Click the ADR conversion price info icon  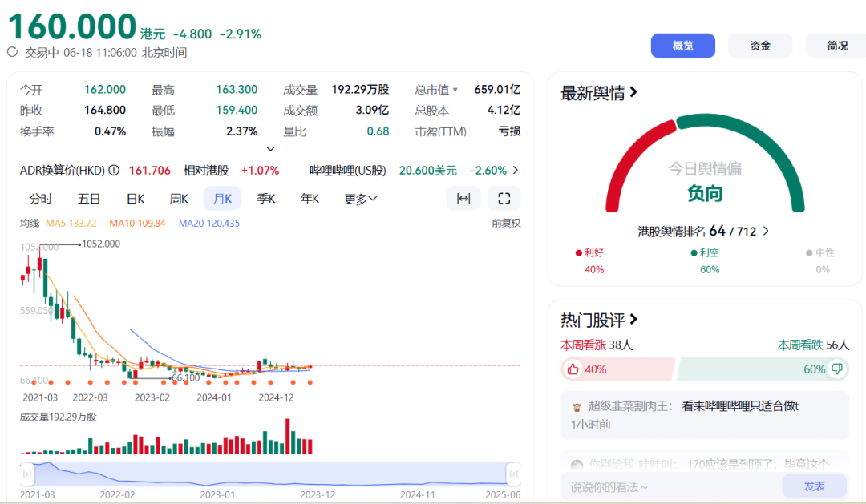tap(114, 171)
